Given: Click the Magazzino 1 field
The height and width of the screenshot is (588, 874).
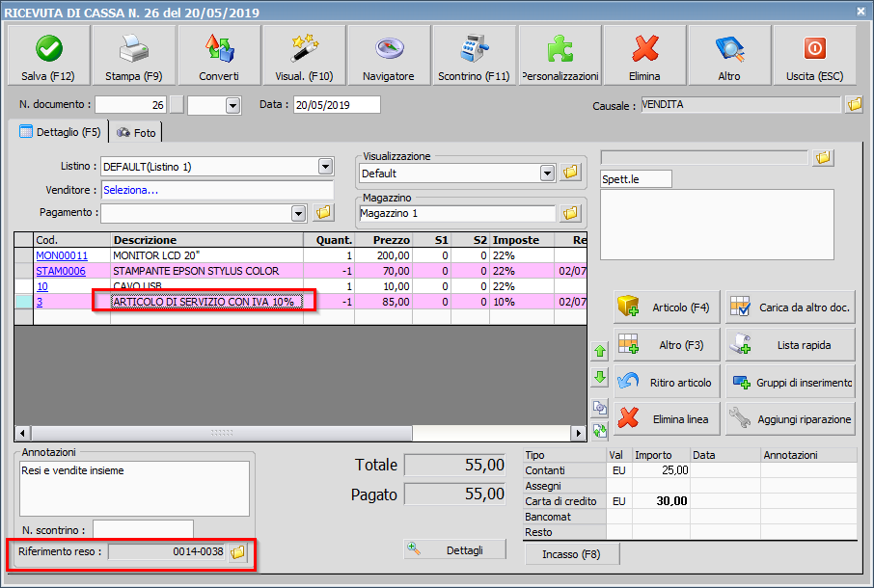Looking at the screenshot, I should click(457, 213).
